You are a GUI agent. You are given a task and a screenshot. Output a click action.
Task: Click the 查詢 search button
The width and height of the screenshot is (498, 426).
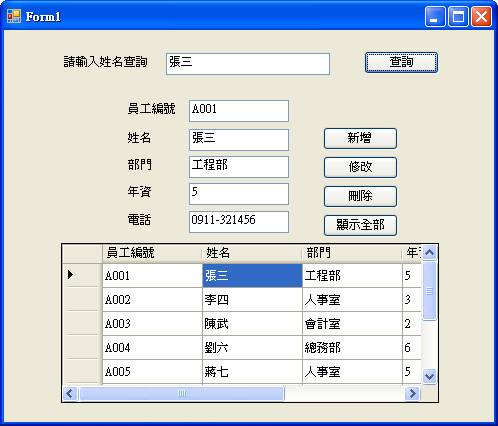click(401, 62)
